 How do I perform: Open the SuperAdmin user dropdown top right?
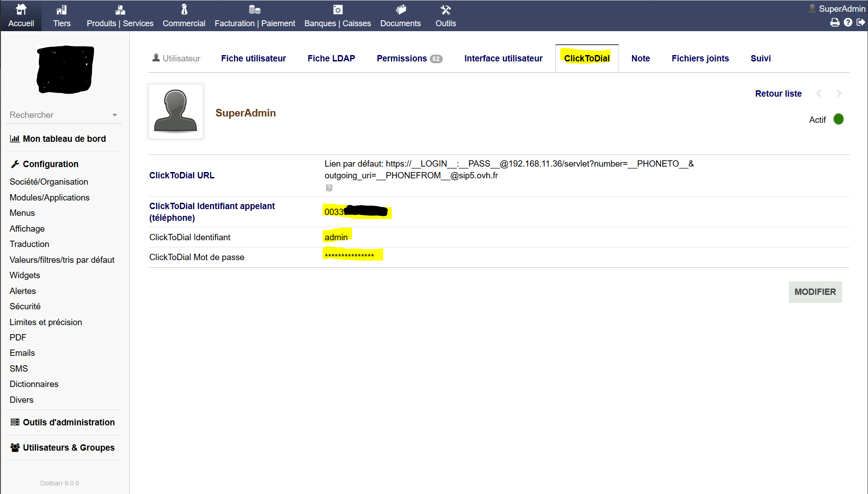pyautogui.click(x=836, y=9)
